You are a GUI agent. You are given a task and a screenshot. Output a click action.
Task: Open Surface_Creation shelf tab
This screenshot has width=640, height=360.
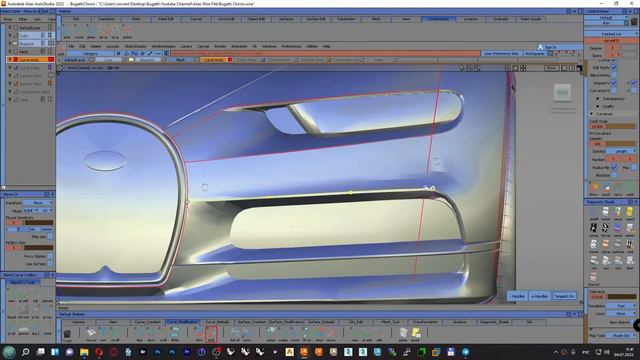coord(252,322)
